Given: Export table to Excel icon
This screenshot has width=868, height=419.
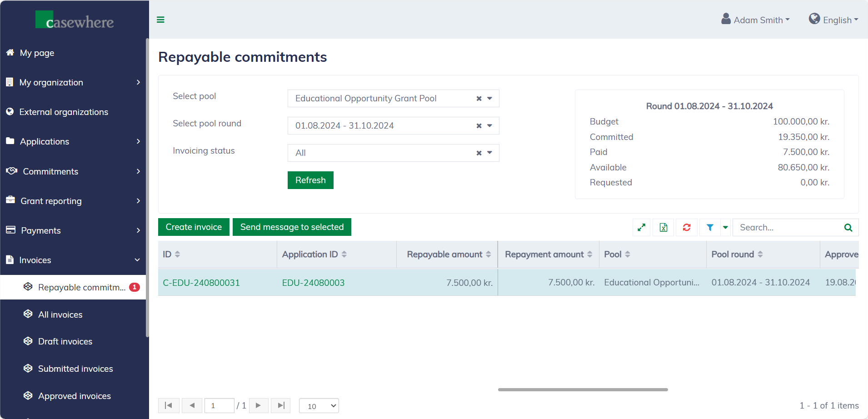Looking at the screenshot, I should point(663,227).
